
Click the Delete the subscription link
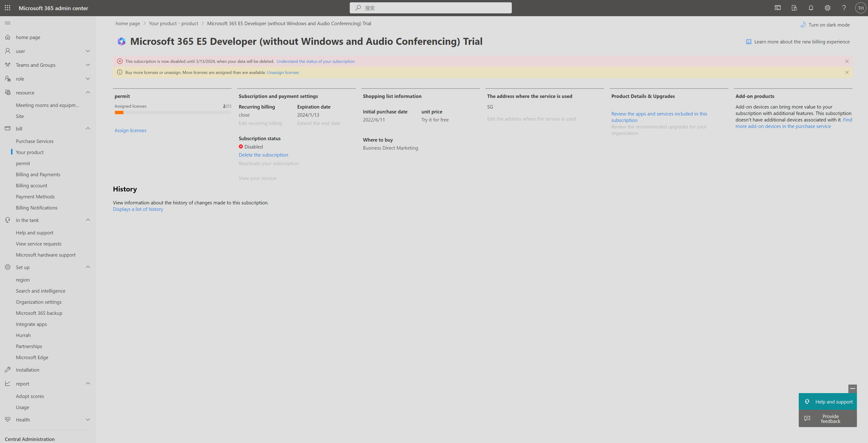tap(263, 155)
